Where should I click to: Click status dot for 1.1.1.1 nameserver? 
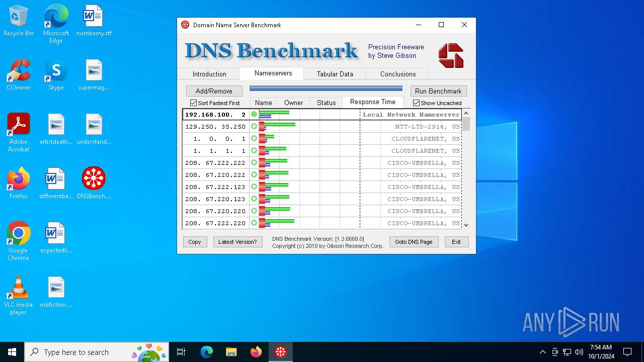tap(254, 151)
